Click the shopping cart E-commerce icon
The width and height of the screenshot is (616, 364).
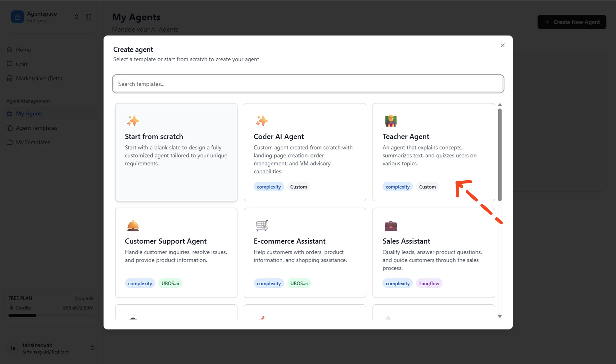click(x=262, y=225)
